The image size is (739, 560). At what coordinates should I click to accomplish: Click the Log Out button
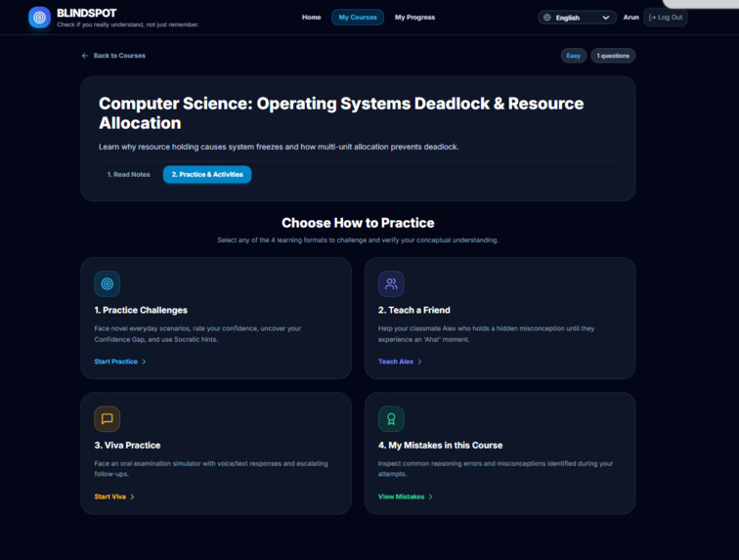pyautogui.click(x=665, y=18)
